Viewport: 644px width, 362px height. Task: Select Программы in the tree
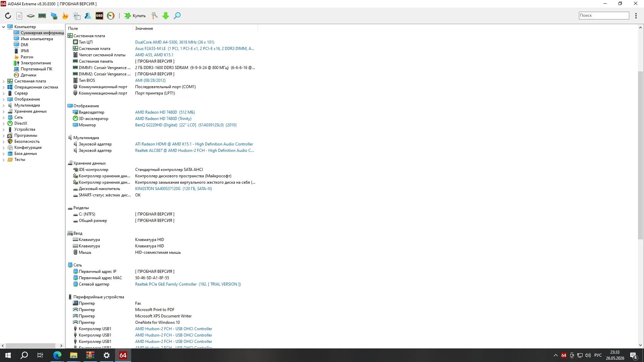pyautogui.click(x=22, y=135)
